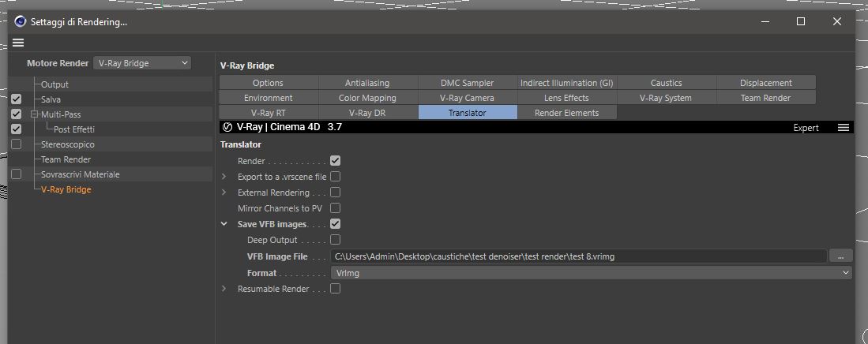Enable Mirror Channels to PV
The width and height of the screenshot is (868, 344).
(335, 208)
